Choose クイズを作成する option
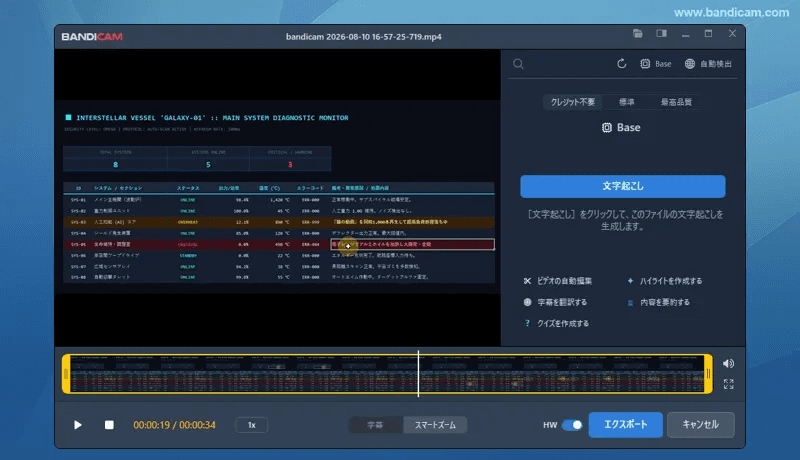 pyautogui.click(x=557, y=323)
